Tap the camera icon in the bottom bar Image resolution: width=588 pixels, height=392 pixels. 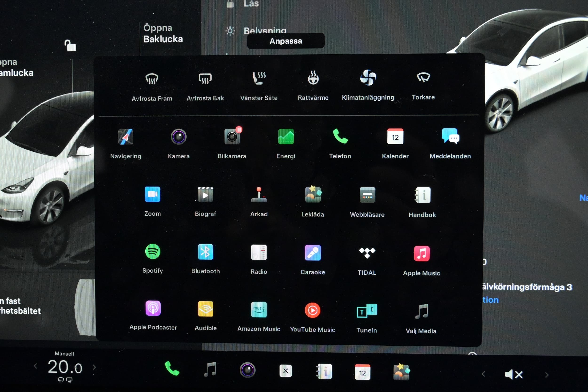pyautogui.click(x=247, y=370)
